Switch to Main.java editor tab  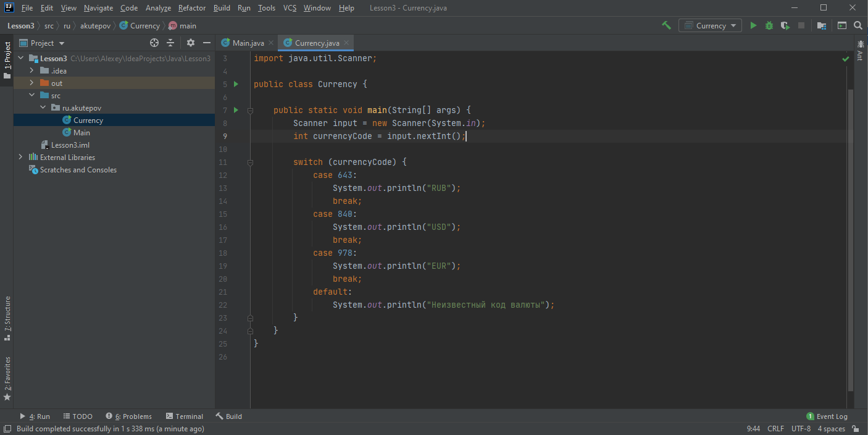[248, 43]
